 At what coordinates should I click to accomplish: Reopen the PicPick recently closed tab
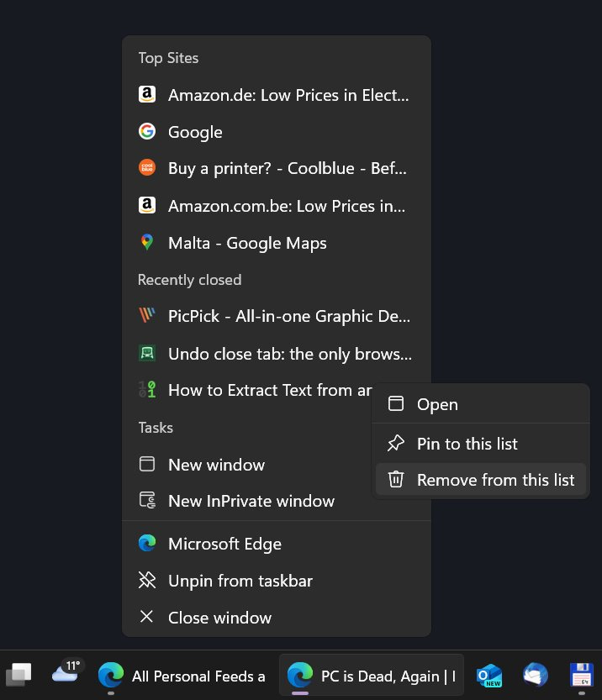276,316
